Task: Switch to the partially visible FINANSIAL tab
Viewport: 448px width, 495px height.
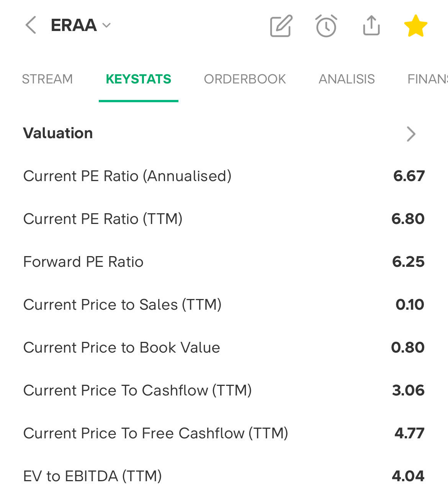Action: point(427,79)
